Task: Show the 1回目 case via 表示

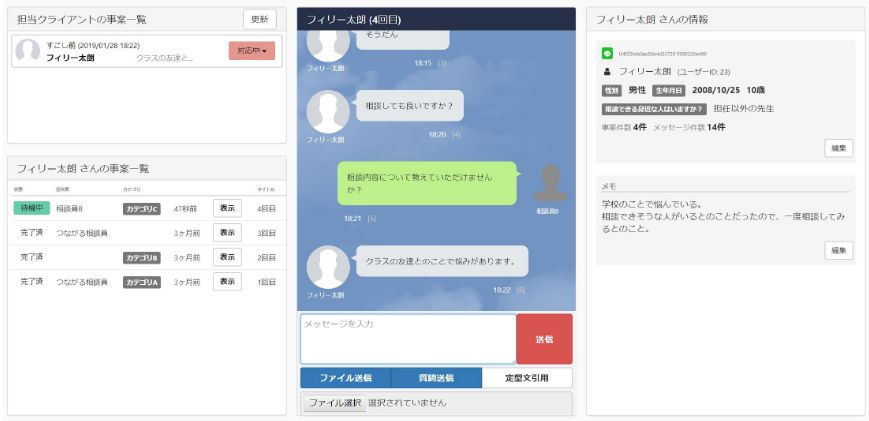Action: pyautogui.click(x=227, y=282)
